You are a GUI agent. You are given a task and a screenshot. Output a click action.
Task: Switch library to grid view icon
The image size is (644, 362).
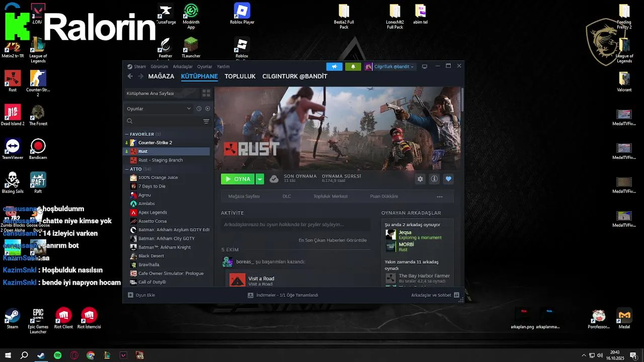click(x=206, y=93)
